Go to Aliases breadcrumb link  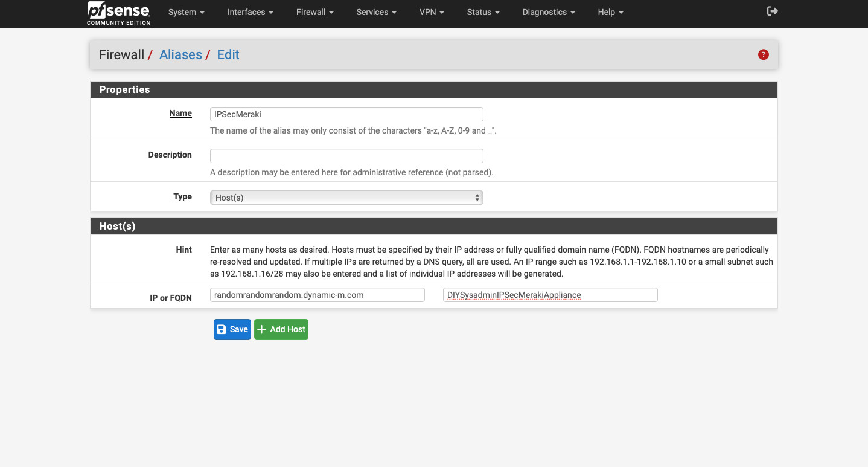pos(180,54)
